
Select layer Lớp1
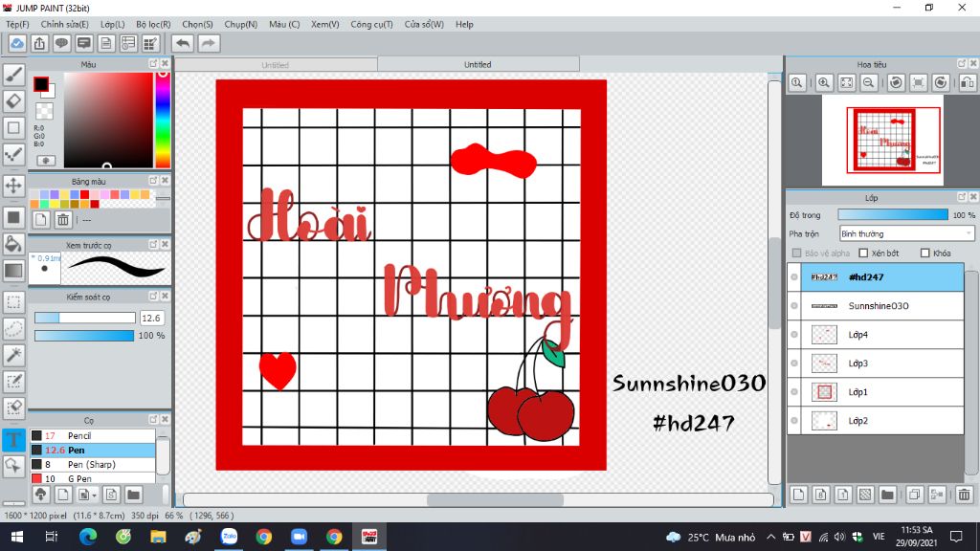(881, 391)
